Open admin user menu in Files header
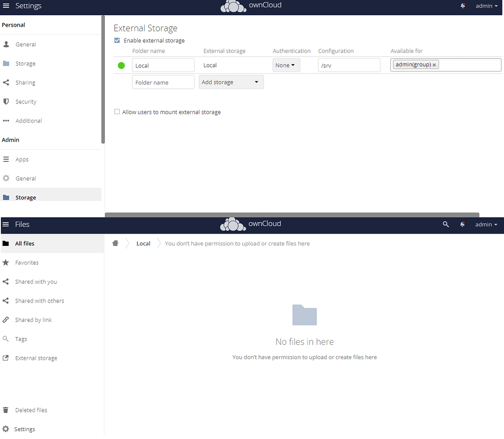Image resolution: width=504 pixels, height=439 pixels. click(x=486, y=224)
